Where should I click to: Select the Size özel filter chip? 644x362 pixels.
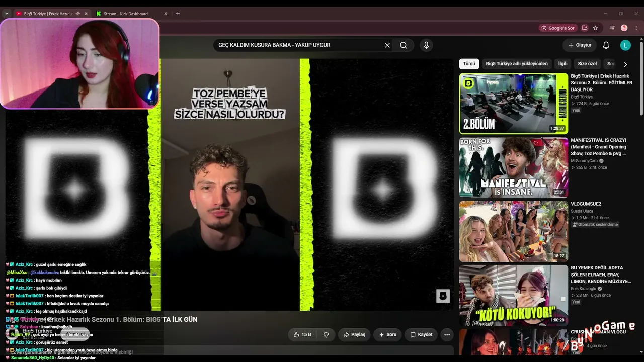click(587, 64)
